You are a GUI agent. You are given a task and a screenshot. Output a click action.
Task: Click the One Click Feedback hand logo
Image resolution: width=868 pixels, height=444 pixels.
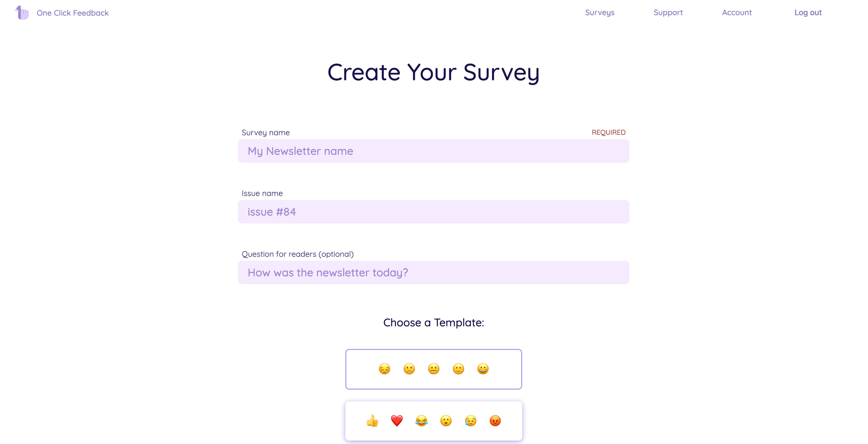[x=22, y=13]
